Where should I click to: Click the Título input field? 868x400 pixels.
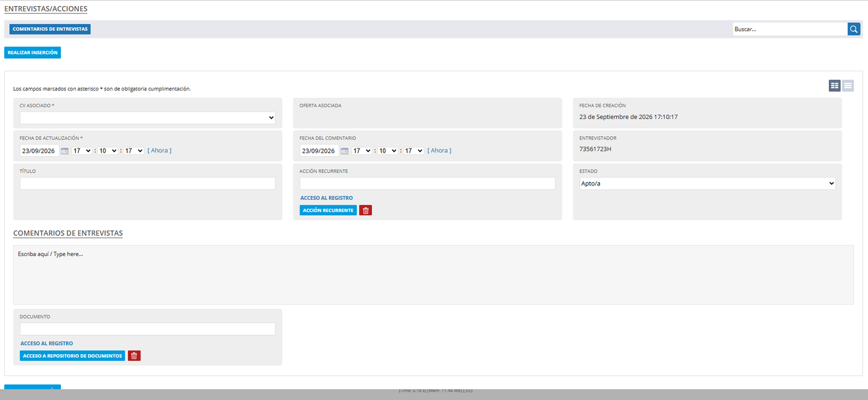[x=148, y=183]
